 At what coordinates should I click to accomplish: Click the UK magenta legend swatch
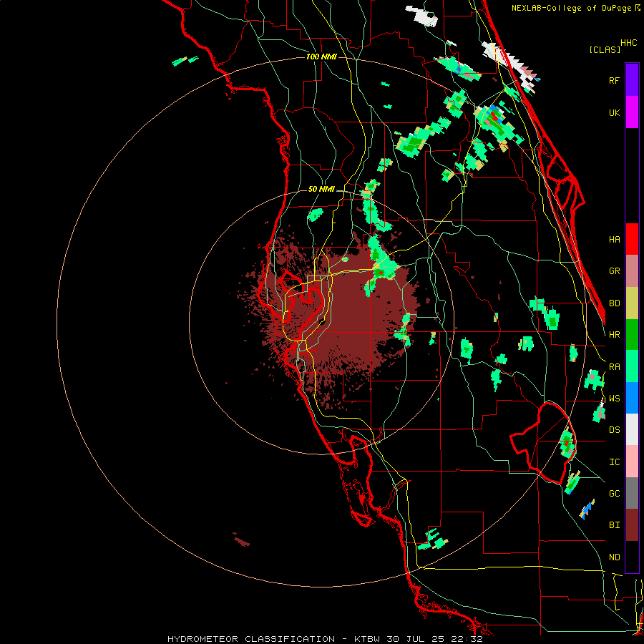click(632, 112)
